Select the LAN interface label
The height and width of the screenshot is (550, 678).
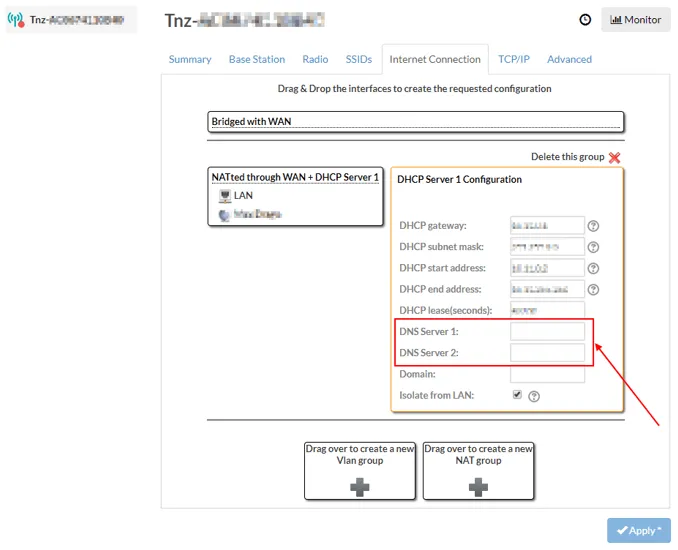point(243,195)
